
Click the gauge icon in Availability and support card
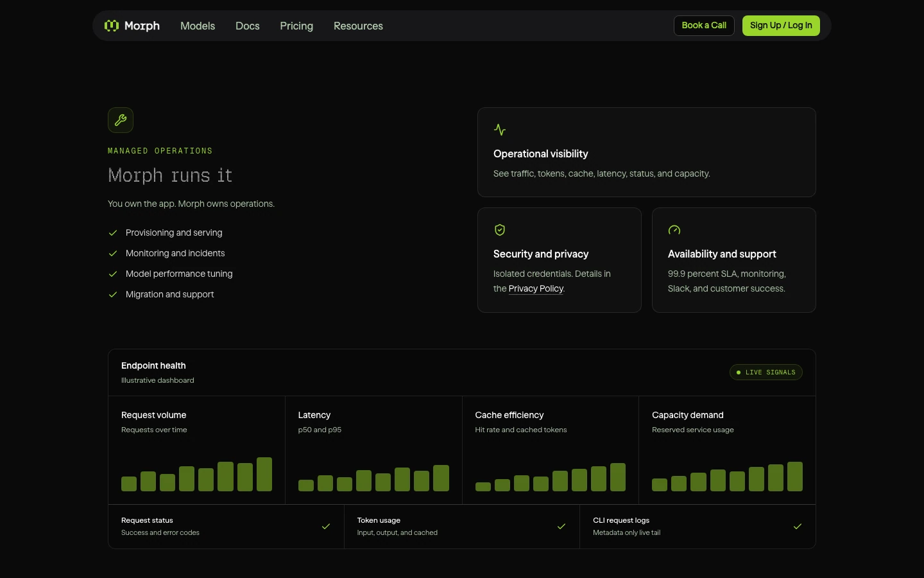coord(674,230)
